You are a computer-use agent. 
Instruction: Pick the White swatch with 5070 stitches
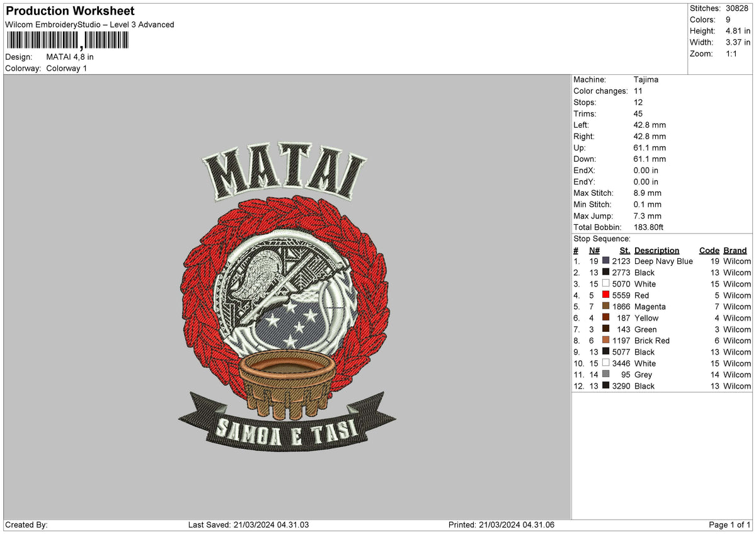(x=606, y=283)
